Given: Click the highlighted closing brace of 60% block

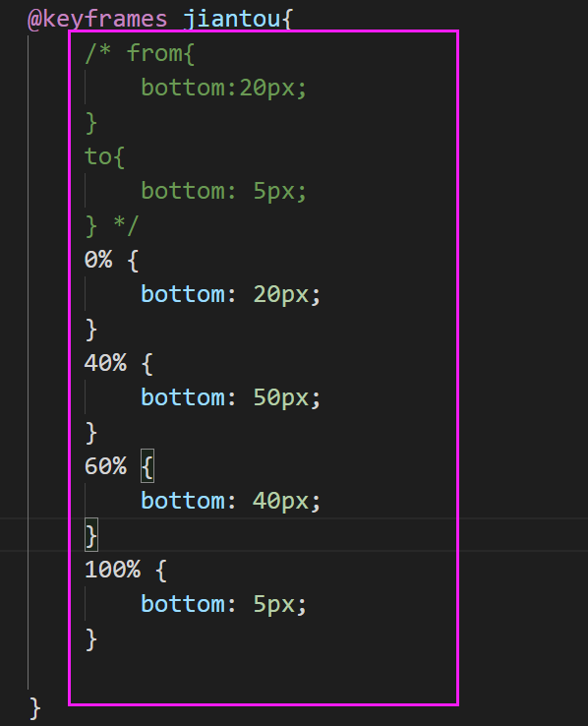Looking at the screenshot, I should (x=91, y=535).
